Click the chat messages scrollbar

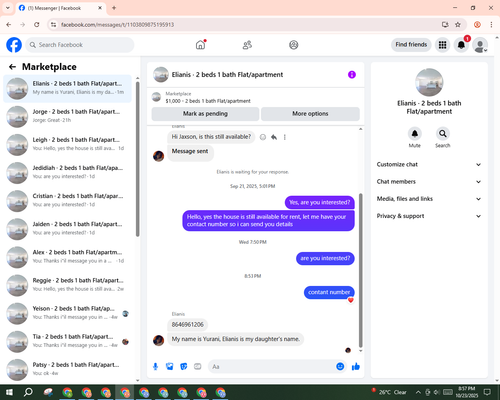coord(360,270)
